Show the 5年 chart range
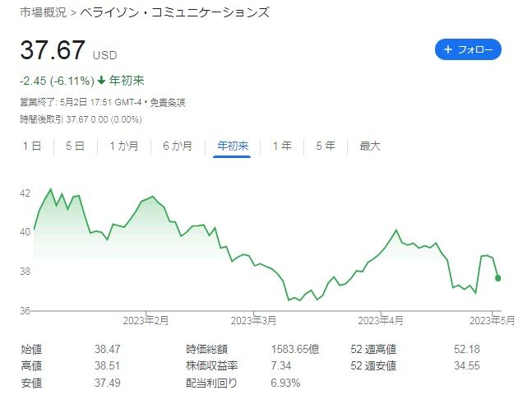Viewport: 532px width, 395px height. (x=326, y=146)
